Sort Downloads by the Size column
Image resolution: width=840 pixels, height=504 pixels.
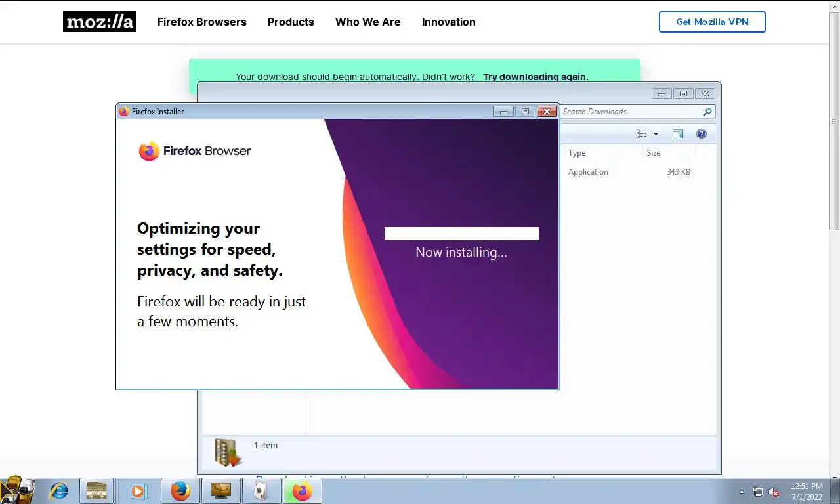[668, 153]
